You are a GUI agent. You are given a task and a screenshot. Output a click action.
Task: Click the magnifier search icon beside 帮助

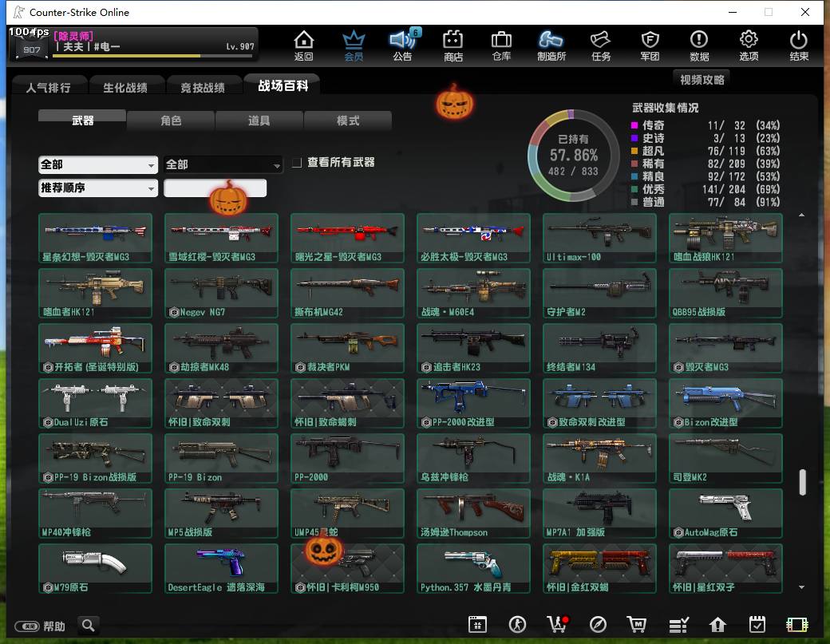tap(89, 626)
